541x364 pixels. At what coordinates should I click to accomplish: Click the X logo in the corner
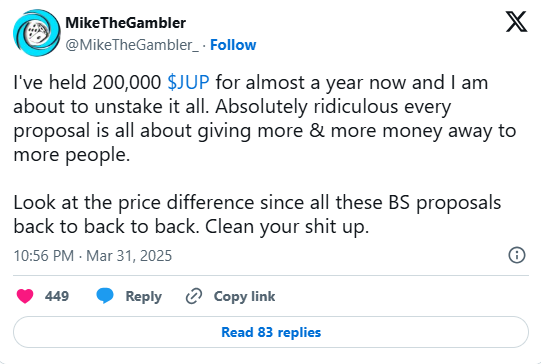coord(516,21)
